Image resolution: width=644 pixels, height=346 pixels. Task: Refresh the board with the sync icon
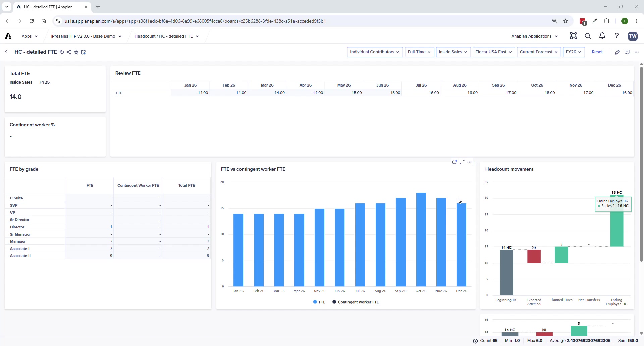[62, 52]
